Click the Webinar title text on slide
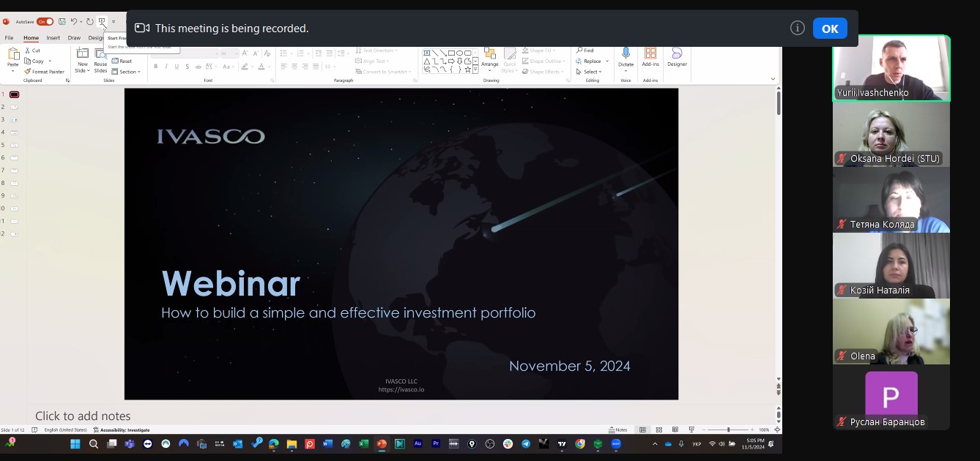 [x=231, y=284]
